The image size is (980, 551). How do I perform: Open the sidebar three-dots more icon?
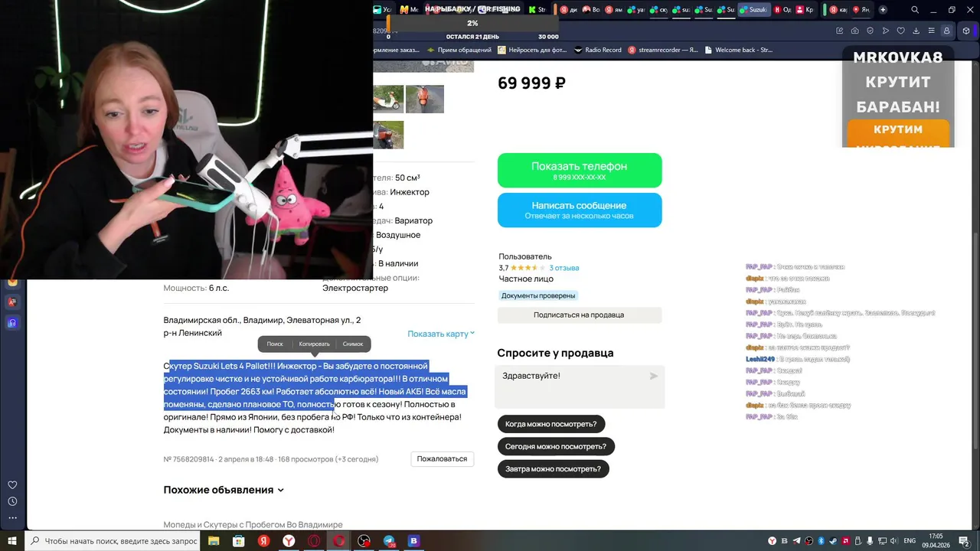click(12, 518)
